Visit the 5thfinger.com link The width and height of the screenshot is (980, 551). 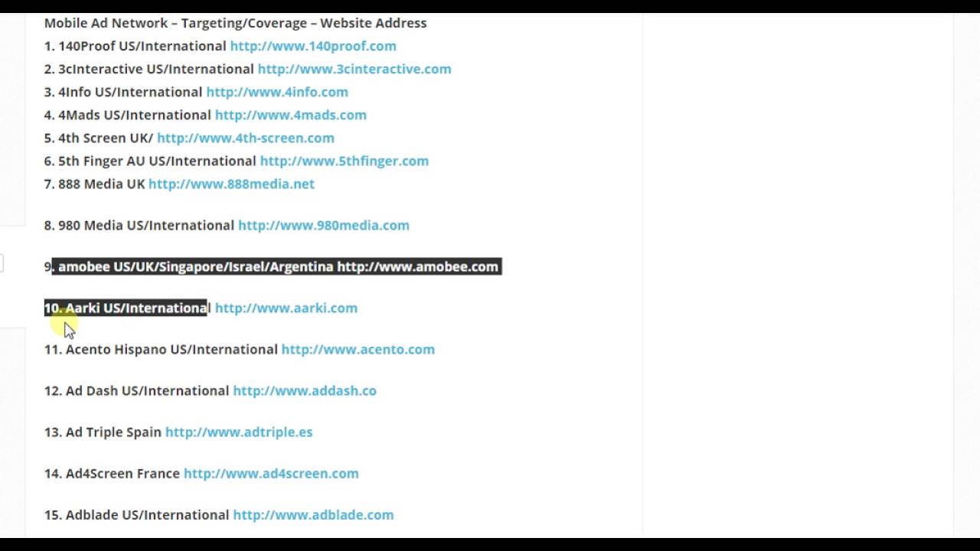pos(345,161)
